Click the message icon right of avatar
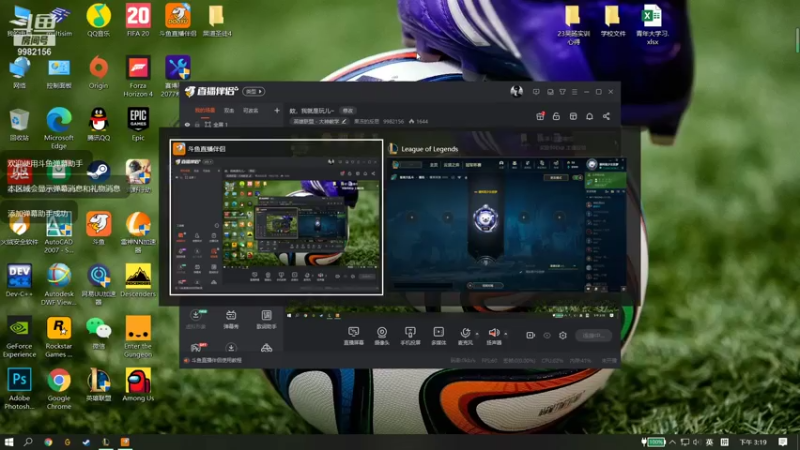This screenshot has width=800, height=450. pos(536,92)
